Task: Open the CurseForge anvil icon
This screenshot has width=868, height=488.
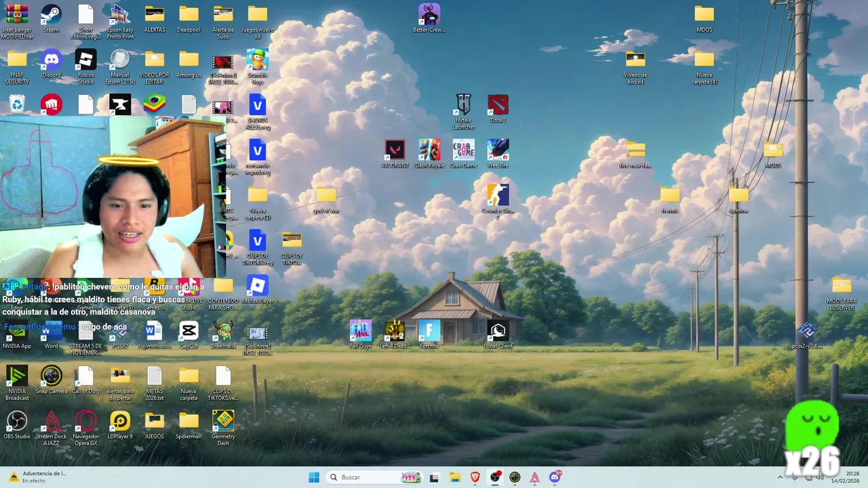Action: 120,105
